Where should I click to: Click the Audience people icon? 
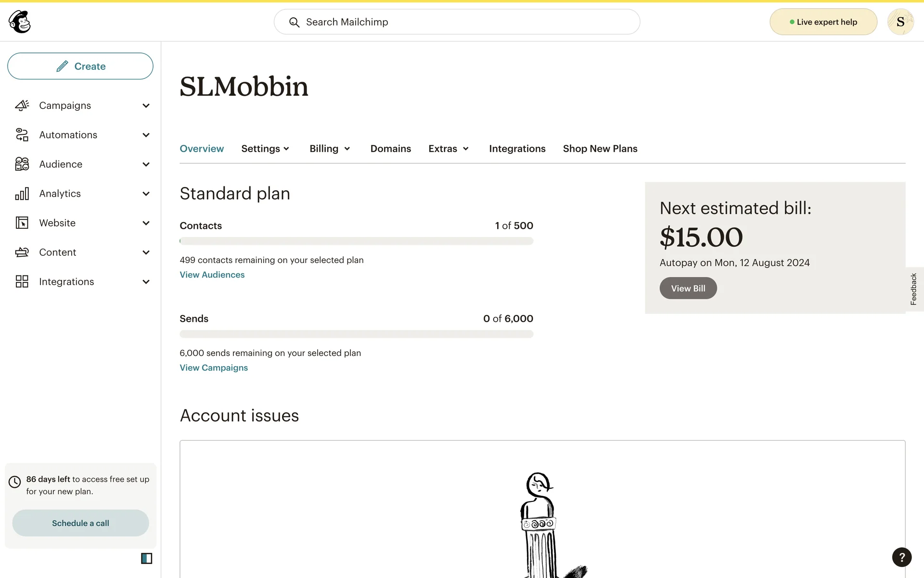[22, 164]
